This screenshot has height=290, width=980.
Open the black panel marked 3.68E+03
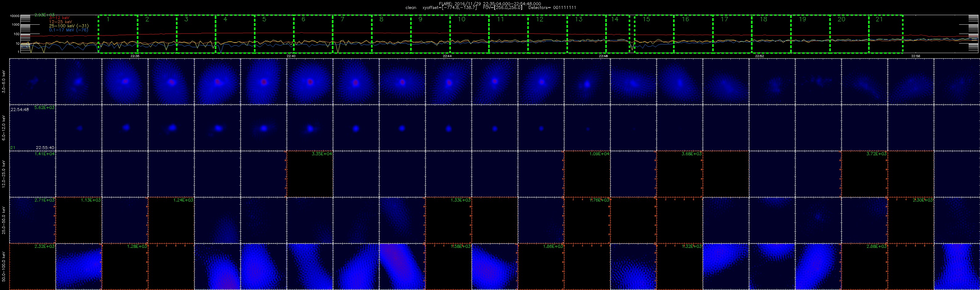coord(680,174)
